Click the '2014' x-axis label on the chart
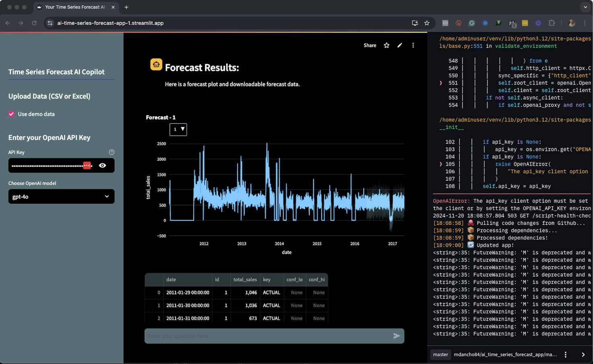The height and width of the screenshot is (364, 593). tap(279, 244)
